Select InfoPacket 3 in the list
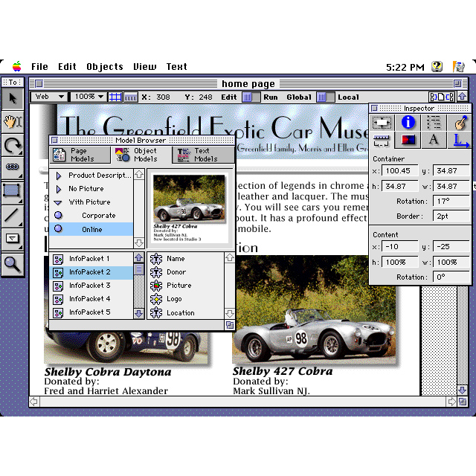The width and height of the screenshot is (476, 476). point(91,286)
